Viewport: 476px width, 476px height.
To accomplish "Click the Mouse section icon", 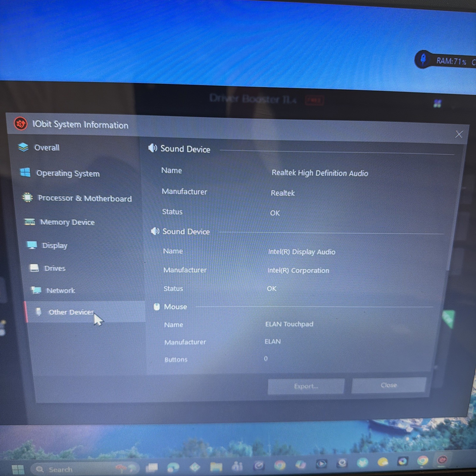I will click(x=157, y=307).
